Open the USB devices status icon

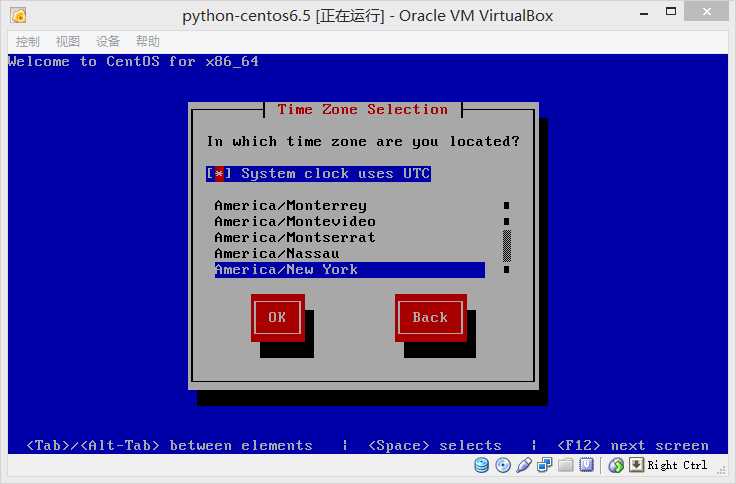[524, 465]
